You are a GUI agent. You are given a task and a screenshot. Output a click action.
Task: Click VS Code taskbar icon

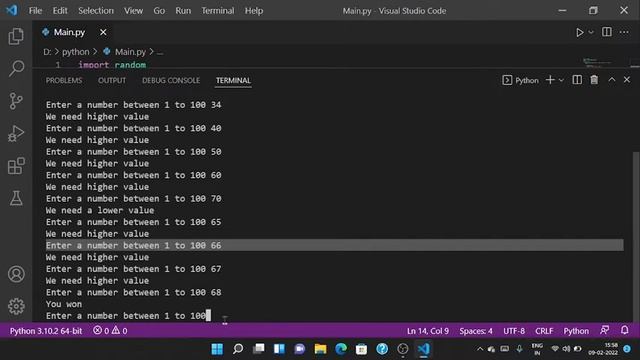click(423, 349)
